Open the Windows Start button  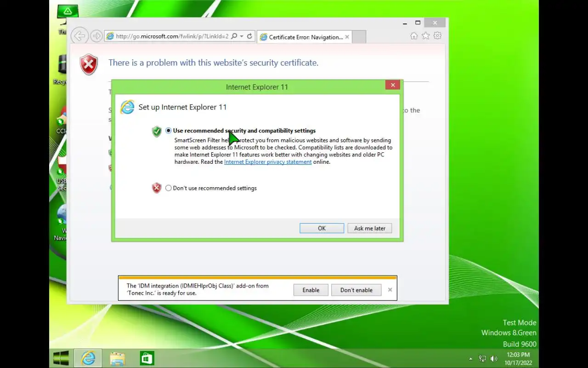click(x=61, y=358)
